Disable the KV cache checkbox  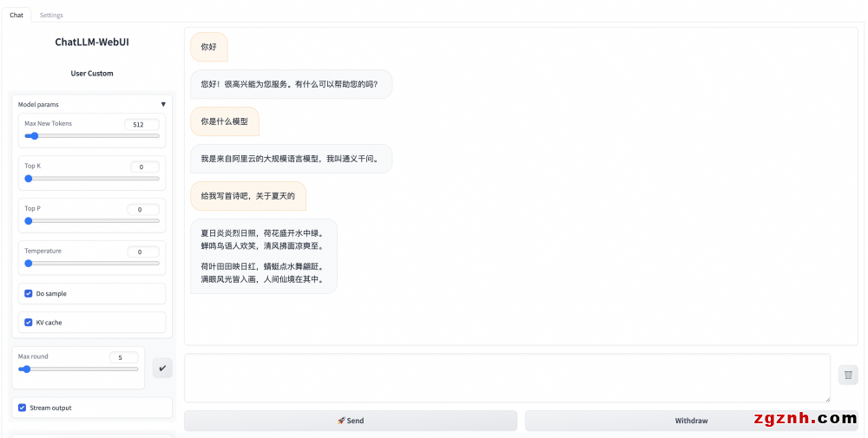29,323
